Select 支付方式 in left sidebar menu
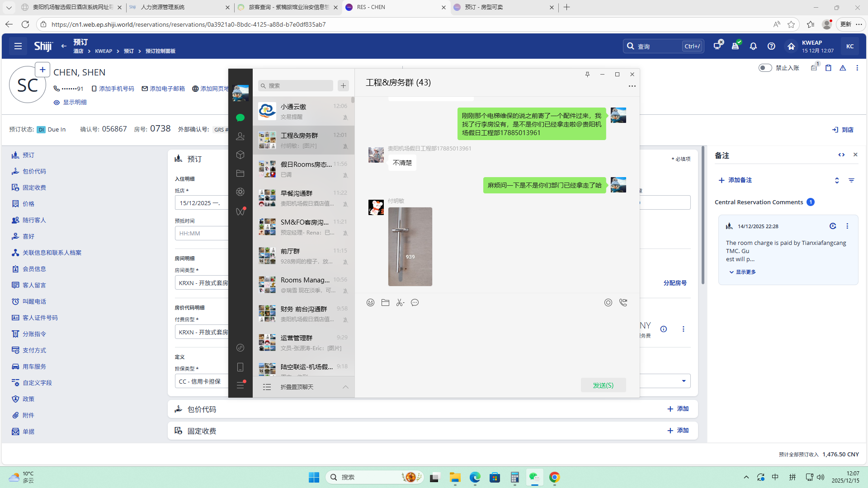 pyautogui.click(x=34, y=350)
